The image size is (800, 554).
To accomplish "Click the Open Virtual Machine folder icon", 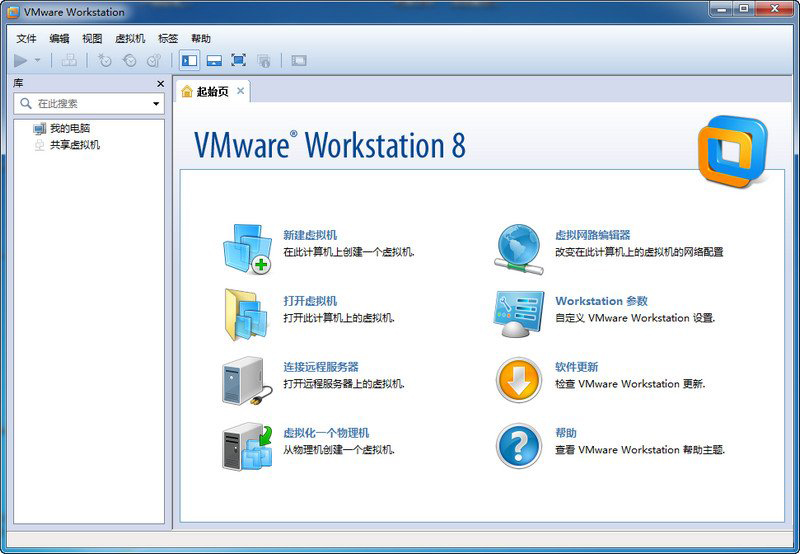I will point(246,314).
